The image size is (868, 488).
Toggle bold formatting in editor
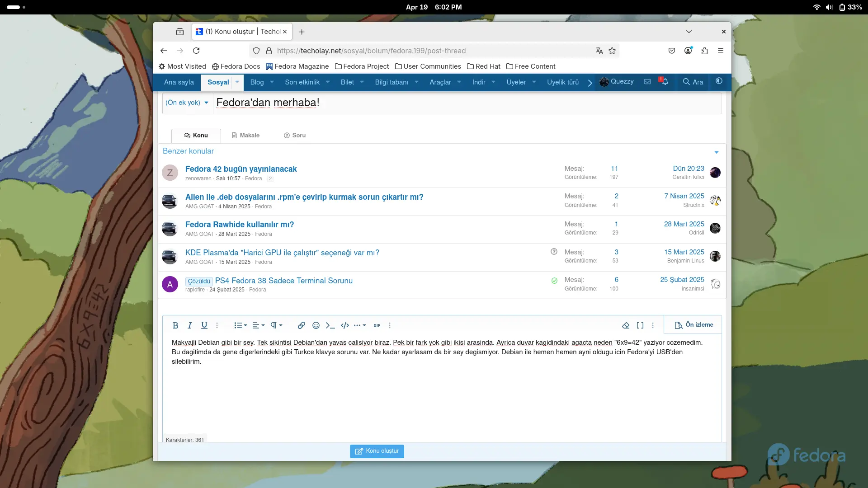point(175,325)
